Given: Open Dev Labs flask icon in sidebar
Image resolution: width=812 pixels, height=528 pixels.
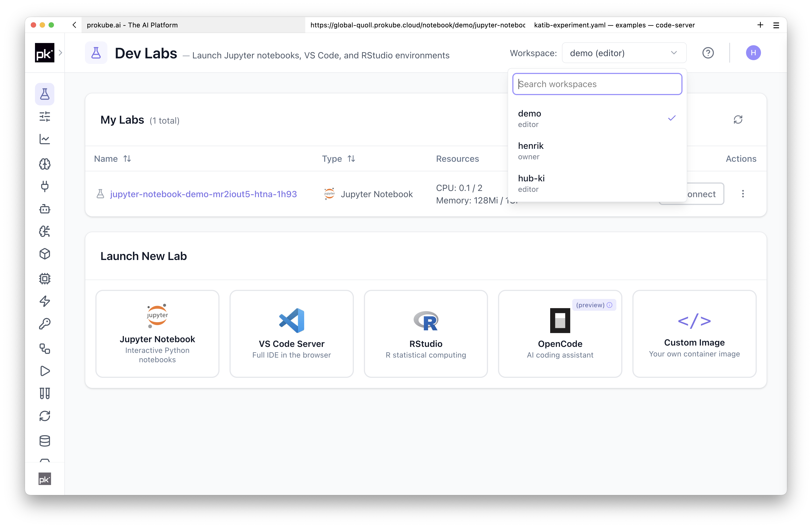Looking at the screenshot, I should coord(45,94).
